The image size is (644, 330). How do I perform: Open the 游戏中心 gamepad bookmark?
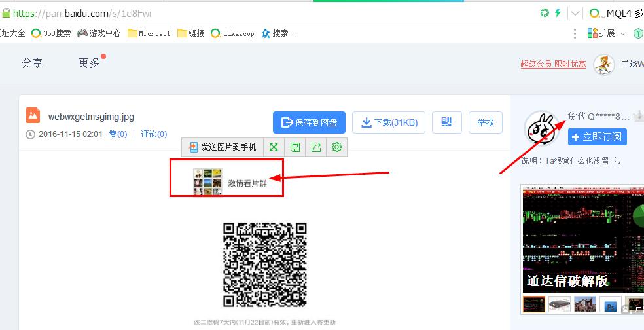(x=99, y=33)
